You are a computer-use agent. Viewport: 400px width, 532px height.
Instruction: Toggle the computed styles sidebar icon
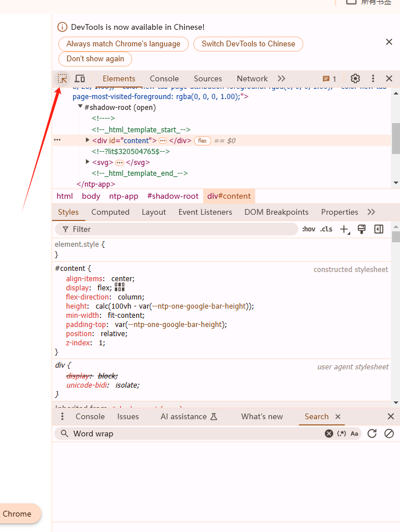[379, 230]
